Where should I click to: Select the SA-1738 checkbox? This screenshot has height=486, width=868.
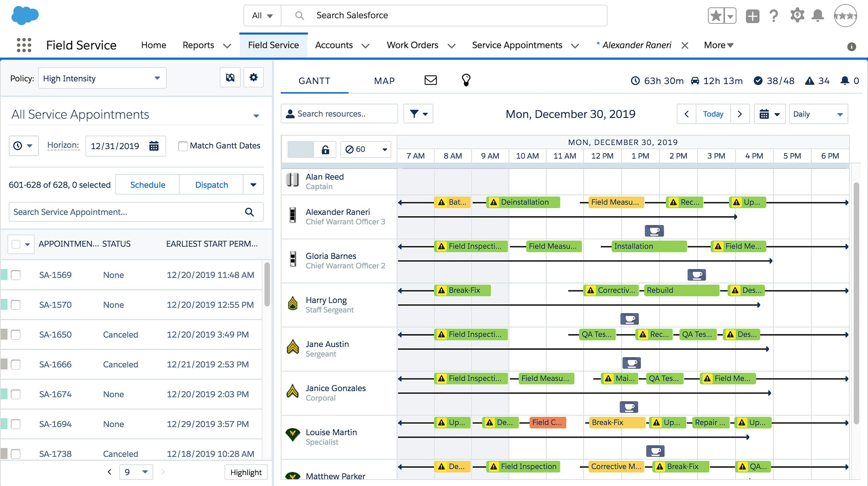click(x=16, y=454)
